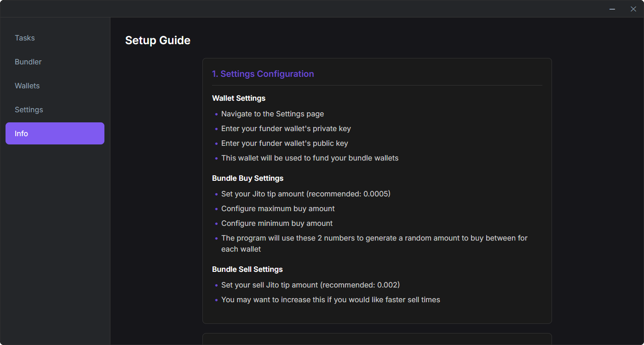Viewport: 644px width, 345px height.
Task: Click the Setup Guide page title
Action: [x=158, y=40]
